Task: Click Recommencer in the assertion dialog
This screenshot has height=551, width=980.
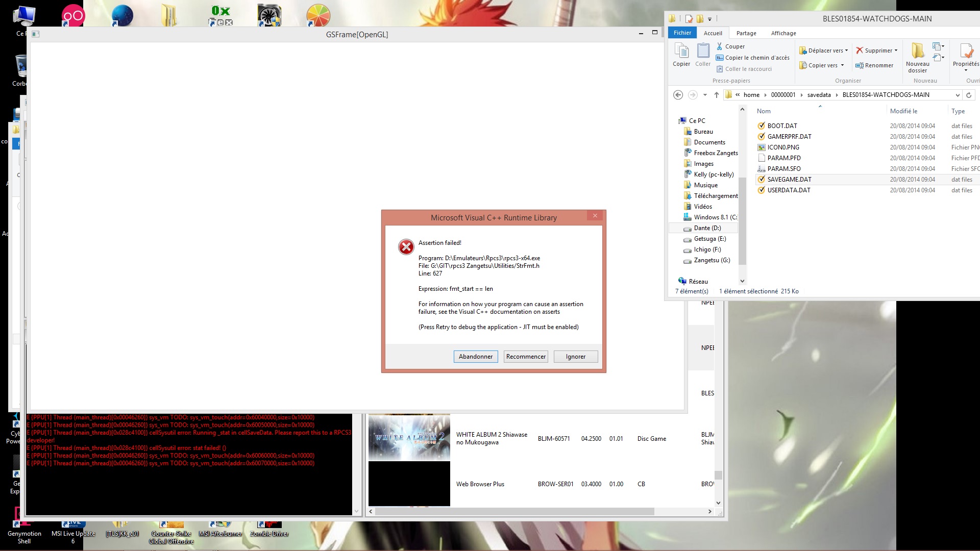Action: tap(526, 357)
